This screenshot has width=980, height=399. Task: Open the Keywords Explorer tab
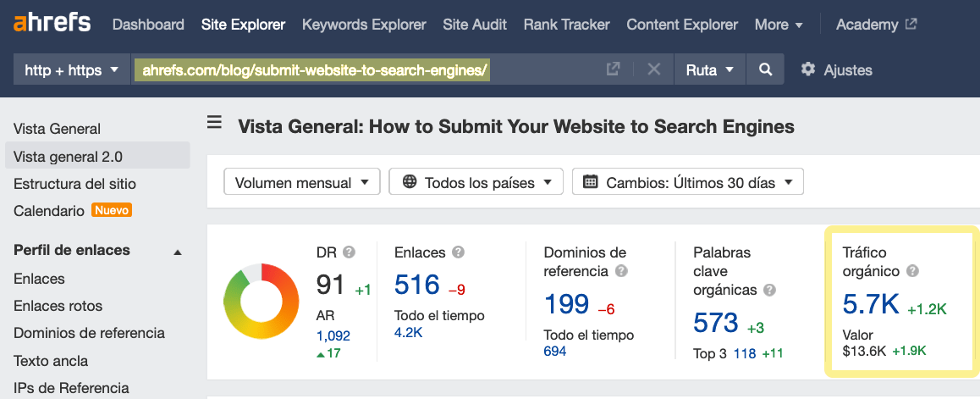pos(364,25)
